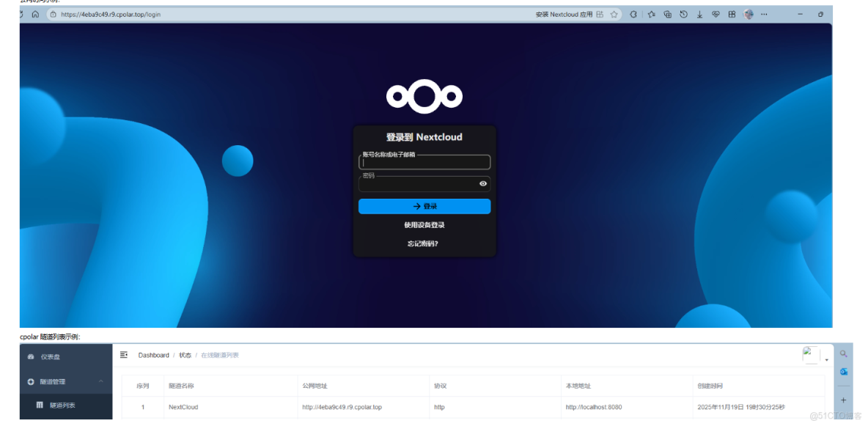The height and width of the screenshot is (426, 868).
Task: Click the home icon next to address bar
Action: [34, 14]
